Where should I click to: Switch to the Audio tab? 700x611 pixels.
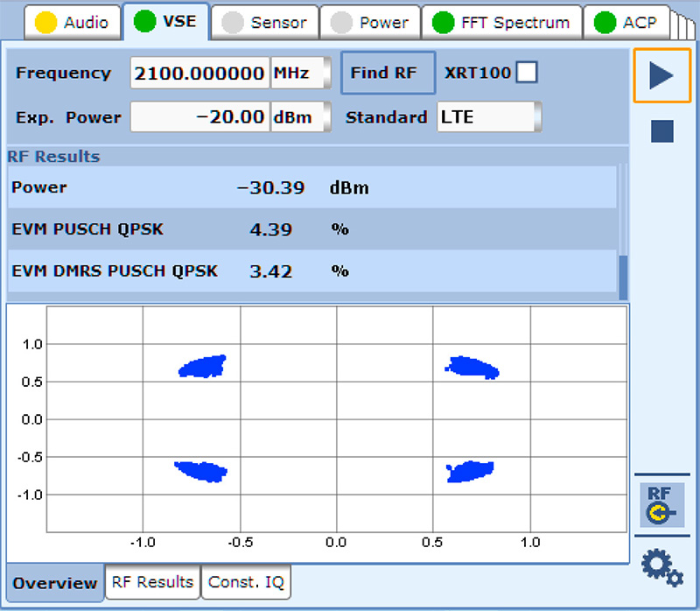(73, 23)
